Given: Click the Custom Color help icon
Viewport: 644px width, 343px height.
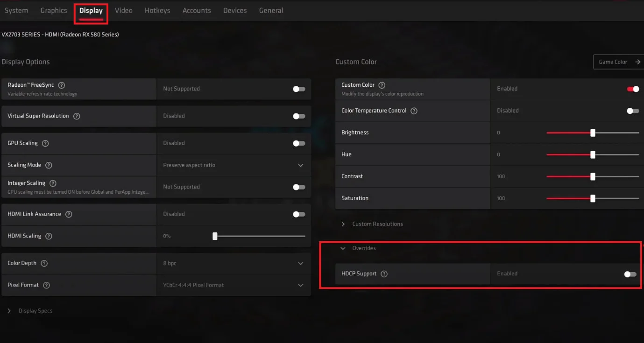Looking at the screenshot, I should (382, 85).
